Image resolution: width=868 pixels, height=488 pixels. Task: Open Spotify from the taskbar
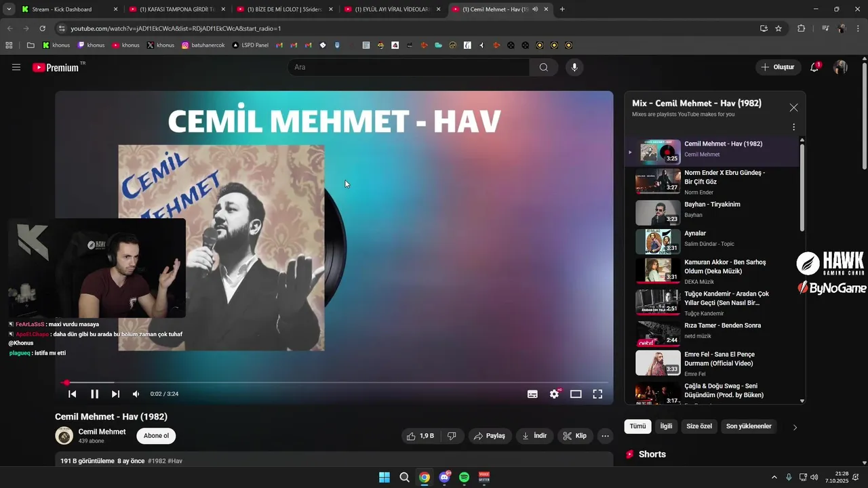tap(465, 477)
